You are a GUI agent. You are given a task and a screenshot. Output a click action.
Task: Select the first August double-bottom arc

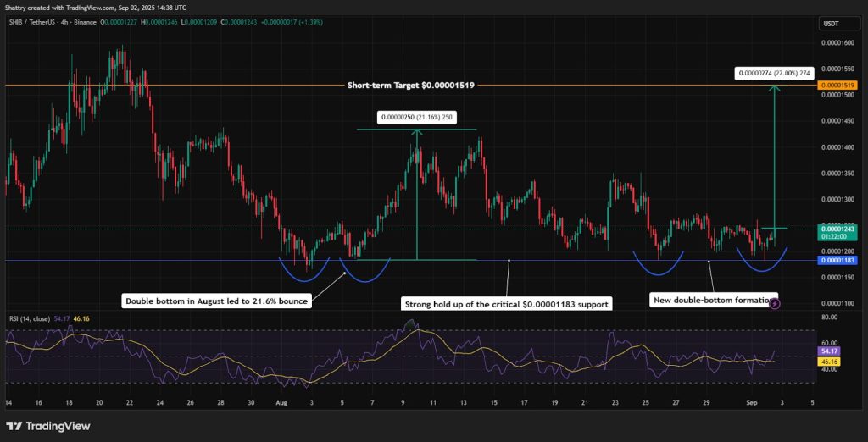(304, 270)
